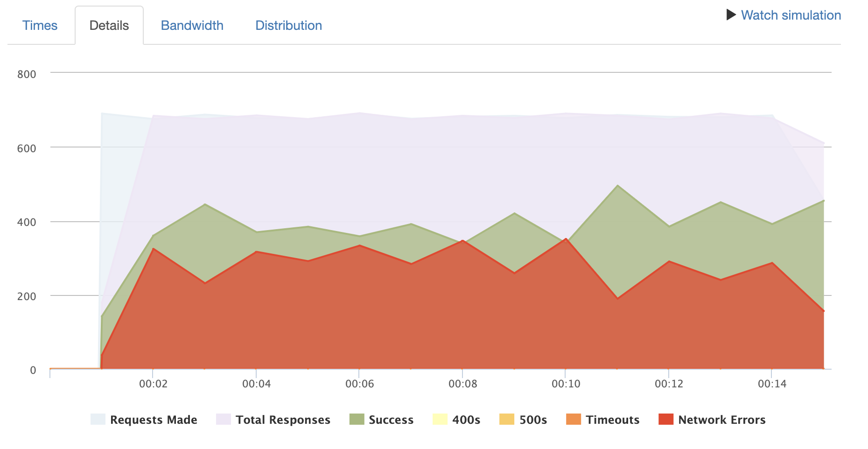Click the Success point at 00:03
868x449 pixels.
tap(204, 204)
